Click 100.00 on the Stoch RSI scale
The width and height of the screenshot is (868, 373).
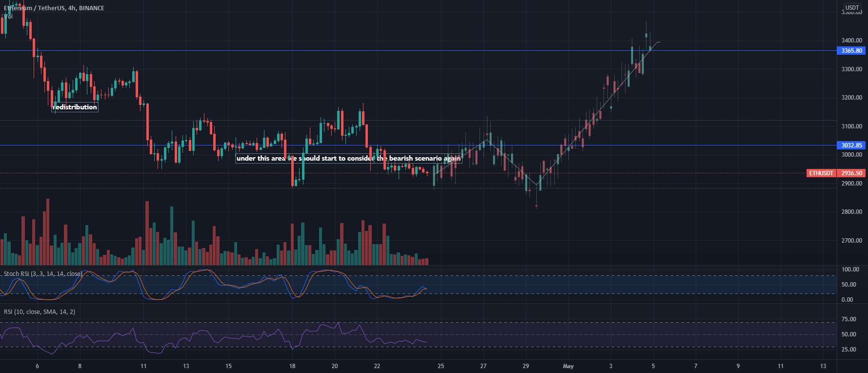tap(850, 269)
